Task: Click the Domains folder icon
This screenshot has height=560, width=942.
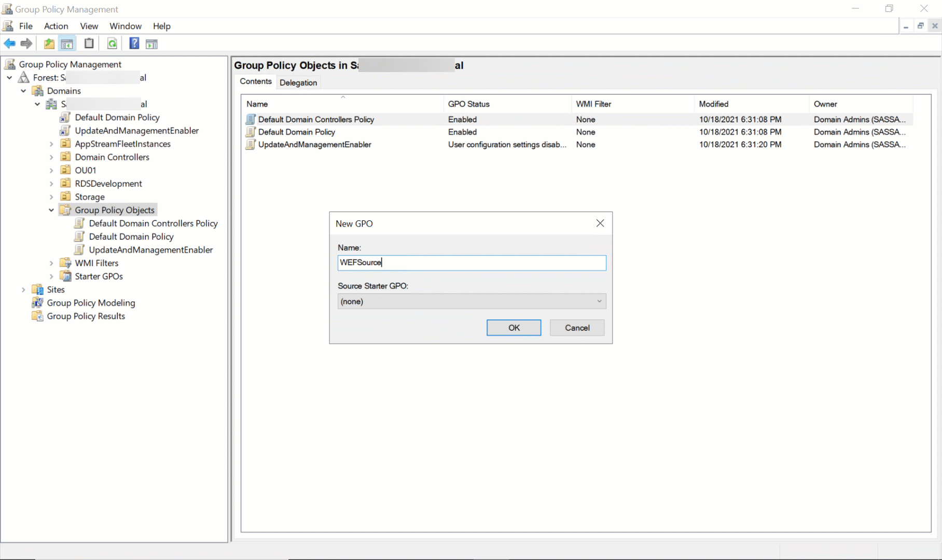Action: [x=38, y=91]
